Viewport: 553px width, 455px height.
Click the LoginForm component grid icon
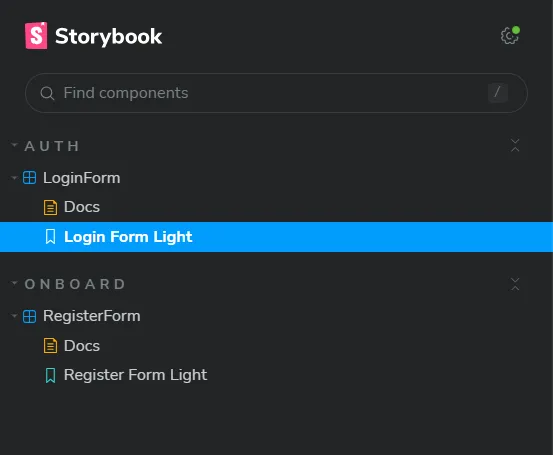coord(29,178)
